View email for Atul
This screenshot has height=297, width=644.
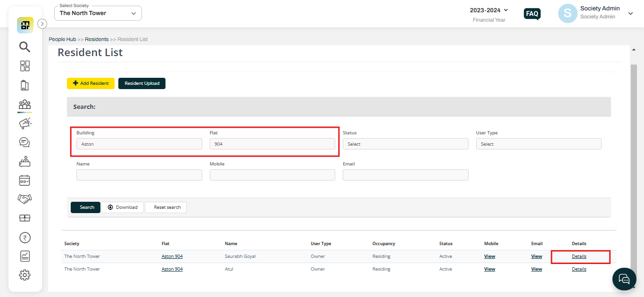(537, 269)
